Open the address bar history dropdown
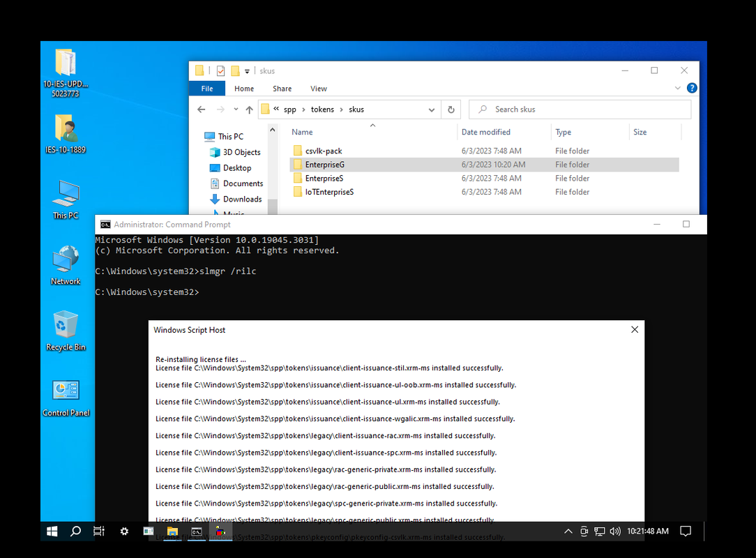 [432, 110]
